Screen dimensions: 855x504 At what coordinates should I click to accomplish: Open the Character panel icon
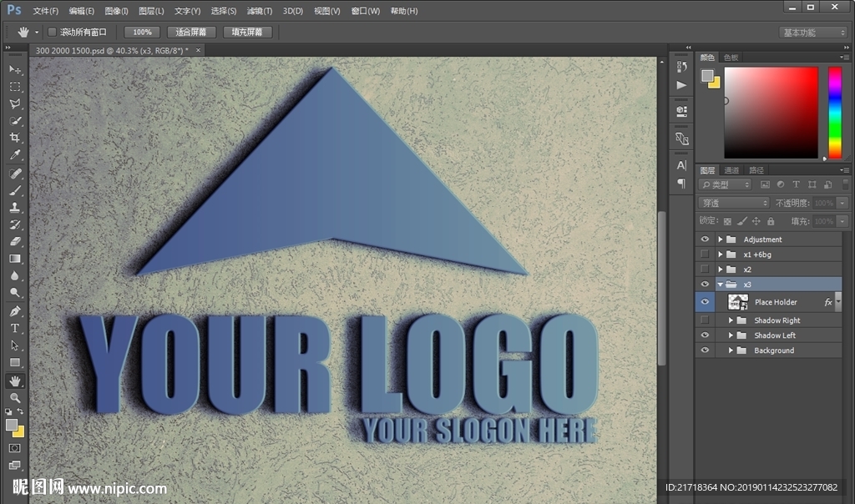[x=681, y=165]
